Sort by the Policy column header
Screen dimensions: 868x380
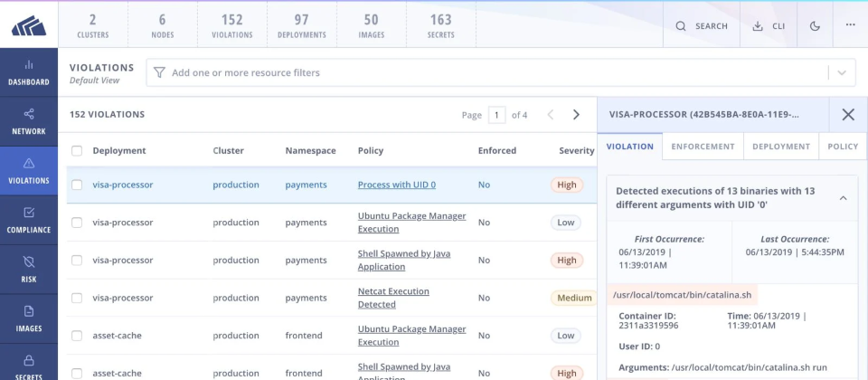(x=371, y=151)
